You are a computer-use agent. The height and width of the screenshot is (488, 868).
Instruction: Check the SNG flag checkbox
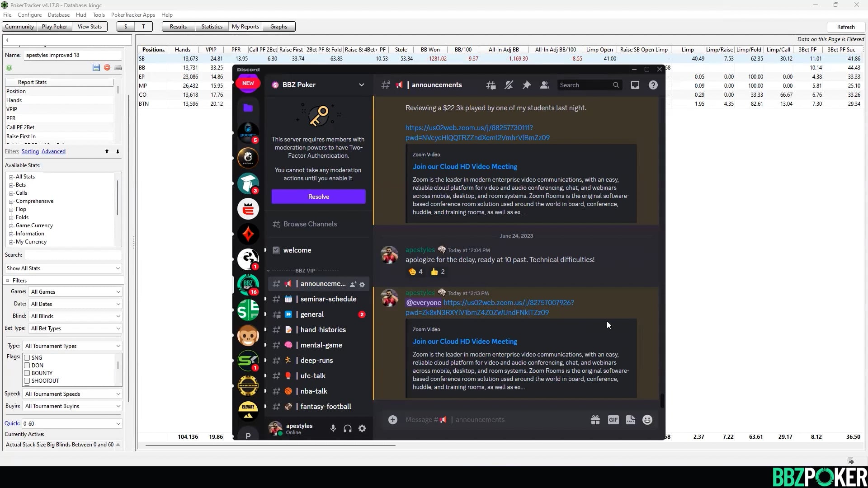point(27,358)
